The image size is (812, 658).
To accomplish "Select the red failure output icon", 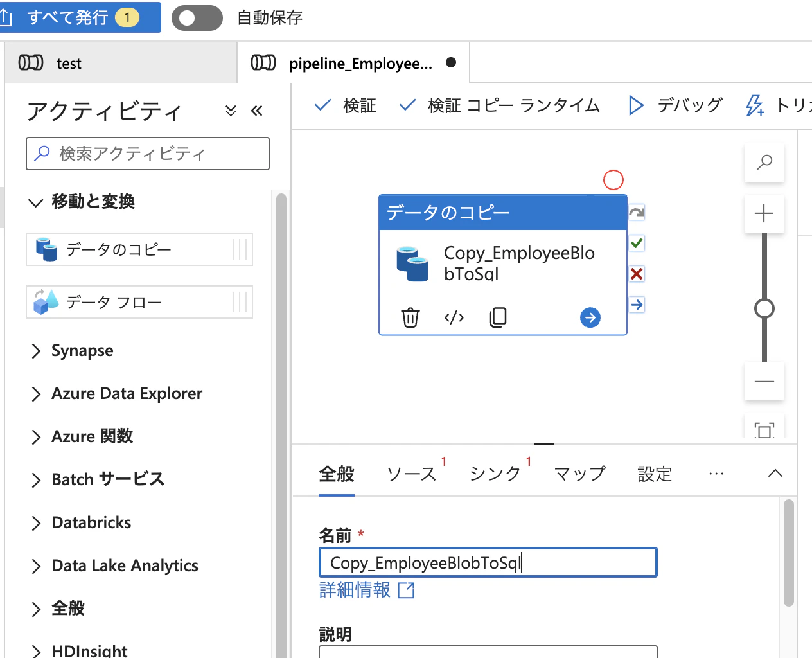I will pos(636,274).
